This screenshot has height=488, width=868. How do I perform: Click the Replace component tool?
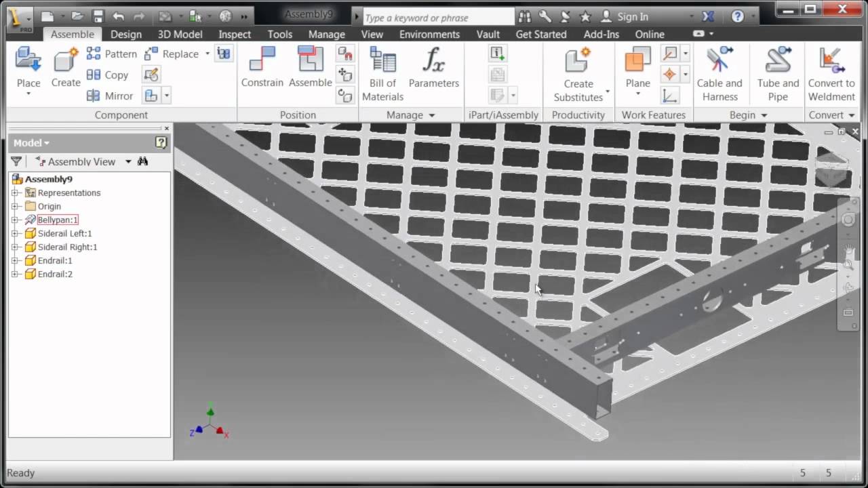172,54
